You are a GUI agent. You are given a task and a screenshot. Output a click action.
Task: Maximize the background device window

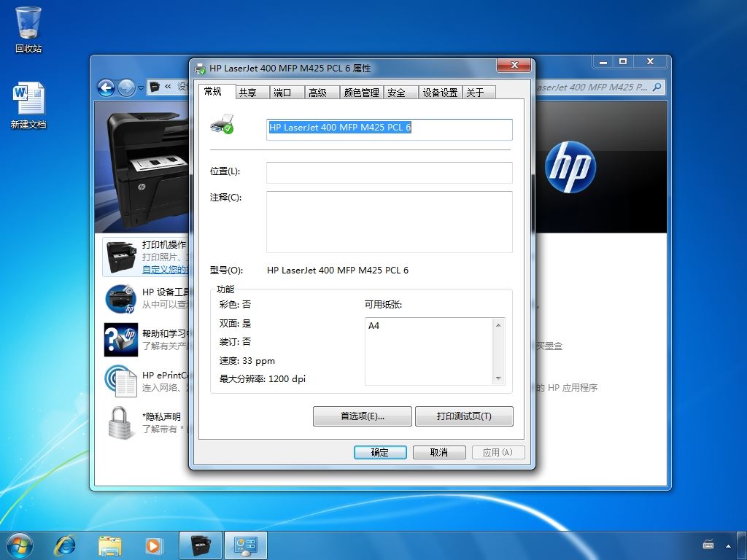(x=623, y=62)
